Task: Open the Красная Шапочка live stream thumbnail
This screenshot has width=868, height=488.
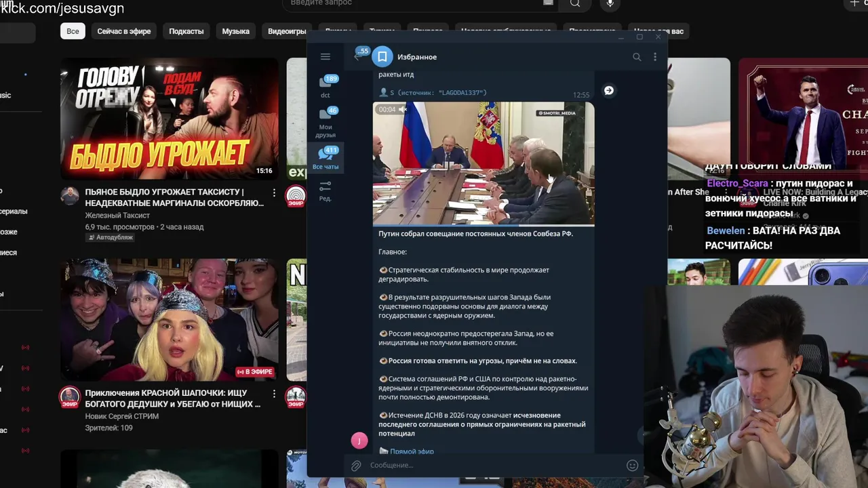Action: (170, 319)
